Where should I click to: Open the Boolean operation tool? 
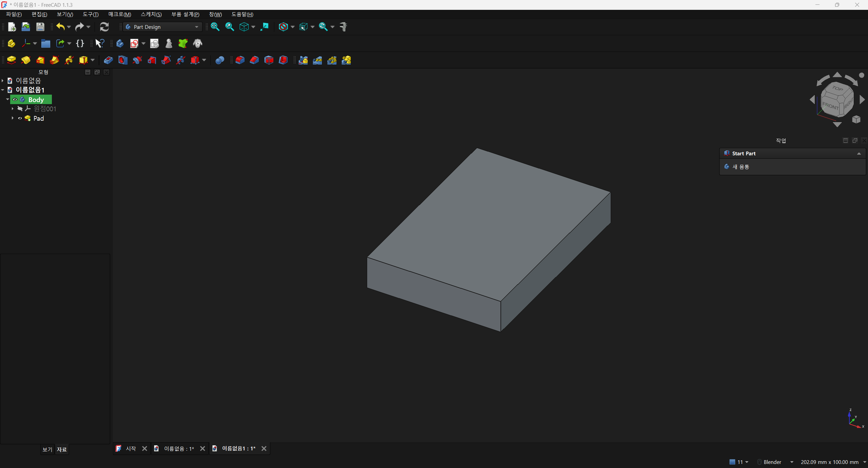point(220,60)
